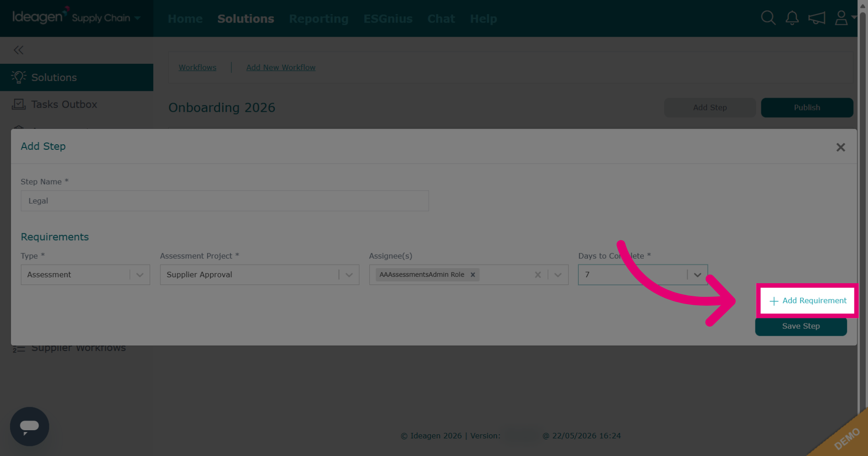
Task: Expand the Assessment Project dropdown
Action: click(x=349, y=275)
